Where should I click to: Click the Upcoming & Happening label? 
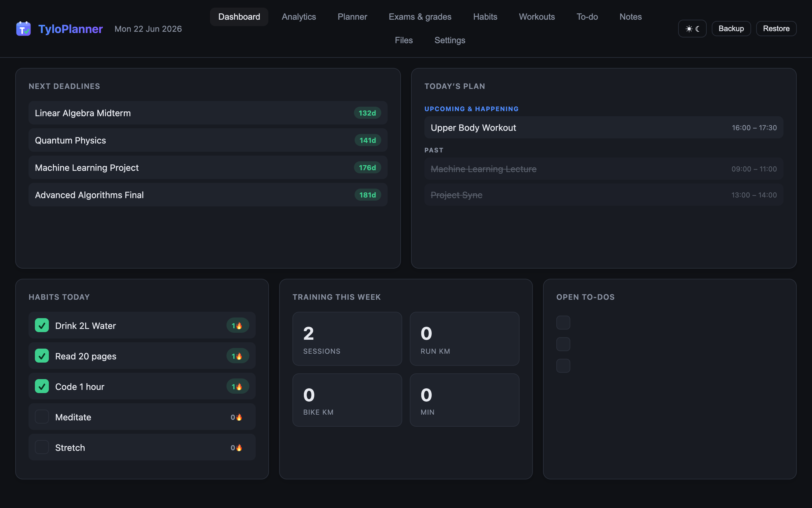(471, 109)
